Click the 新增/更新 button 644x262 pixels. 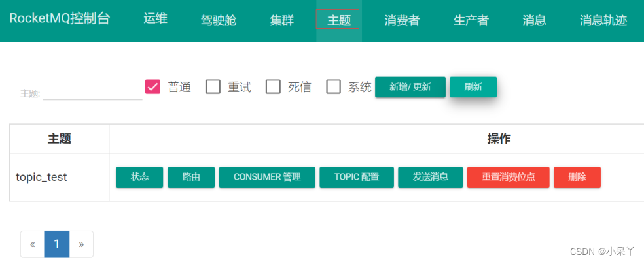(410, 87)
